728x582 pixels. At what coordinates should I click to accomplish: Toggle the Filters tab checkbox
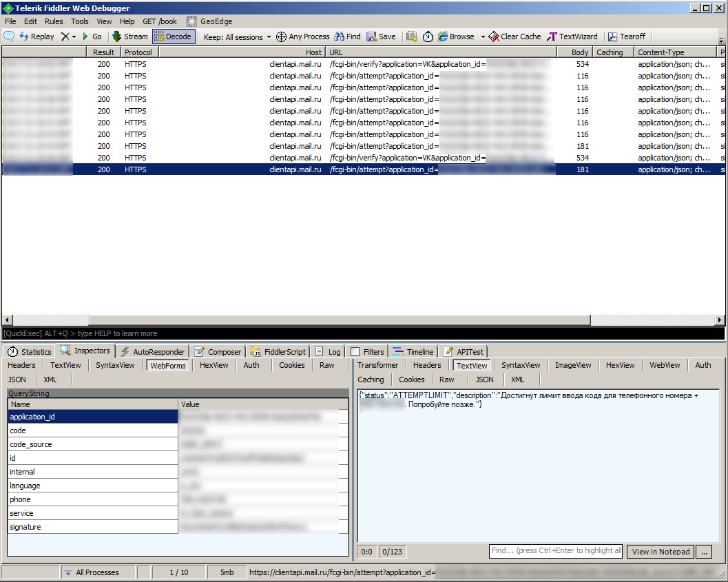pos(355,352)
